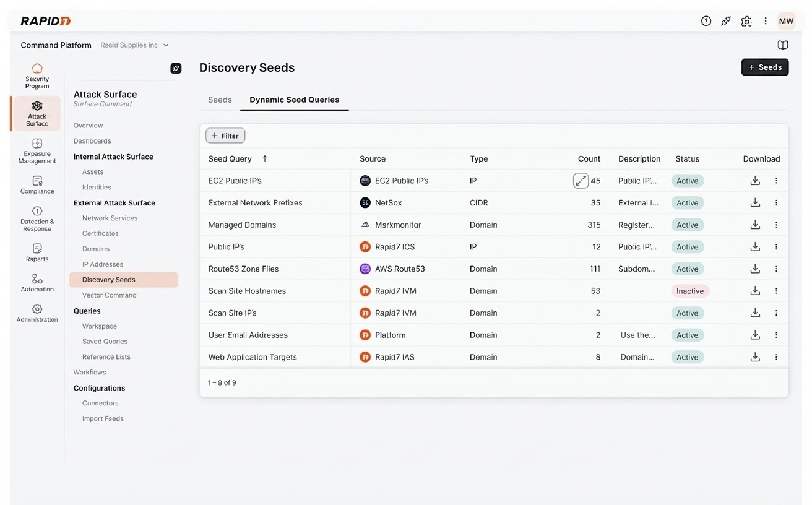Go to Compliance in the sidebar
812x505 pixels.
pos(37,181)
